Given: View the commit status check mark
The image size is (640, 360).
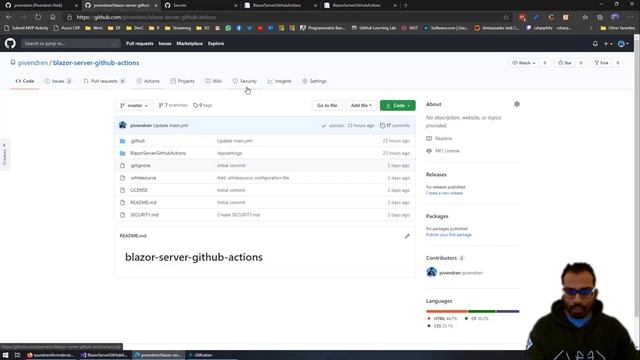Looking at the screenshot, I should (324, 126).
